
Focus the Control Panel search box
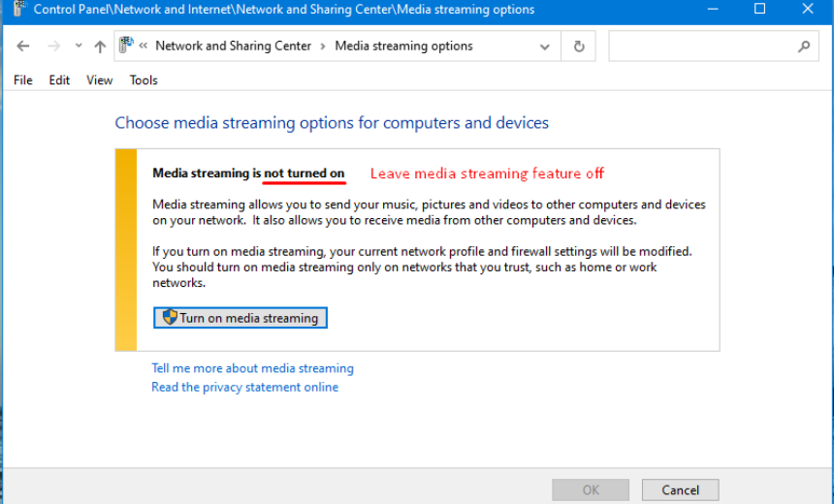pyautogui.click(x=713, y=47)
